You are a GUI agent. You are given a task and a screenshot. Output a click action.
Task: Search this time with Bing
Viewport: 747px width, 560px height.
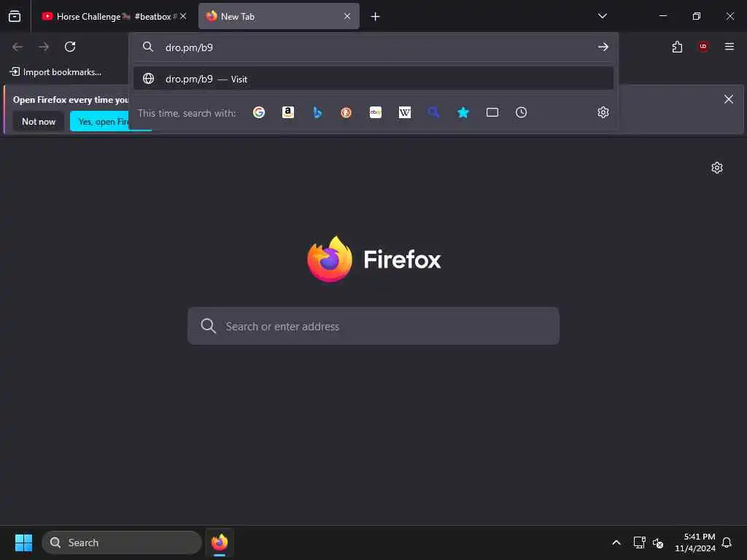tap(317, 112)
